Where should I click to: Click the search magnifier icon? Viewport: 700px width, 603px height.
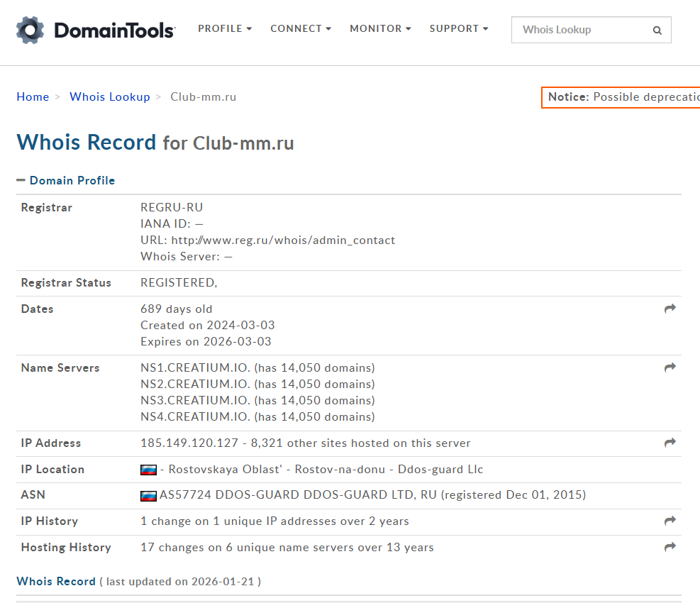tap(657, 31)
